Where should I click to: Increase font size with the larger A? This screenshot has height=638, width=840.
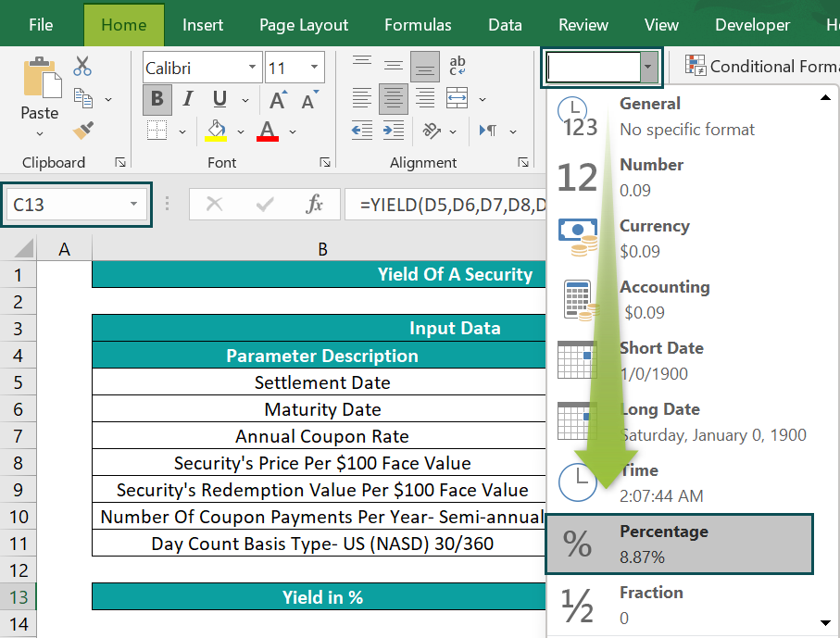point(277,99)
